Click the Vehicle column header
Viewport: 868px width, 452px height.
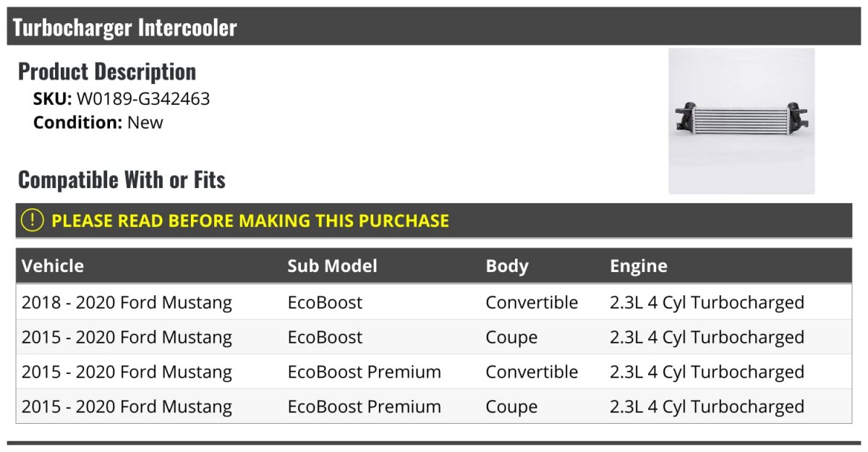(53, 266)
